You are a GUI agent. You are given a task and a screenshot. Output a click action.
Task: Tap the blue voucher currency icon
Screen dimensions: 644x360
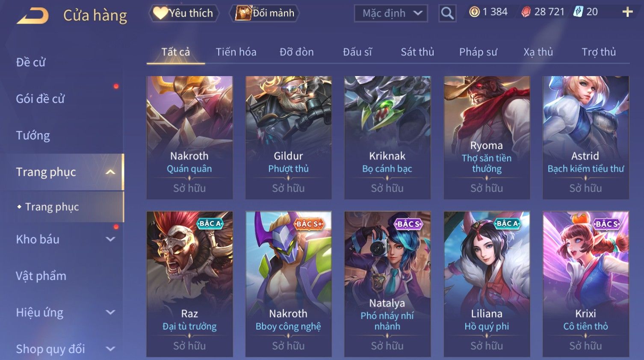click(578, 12)
